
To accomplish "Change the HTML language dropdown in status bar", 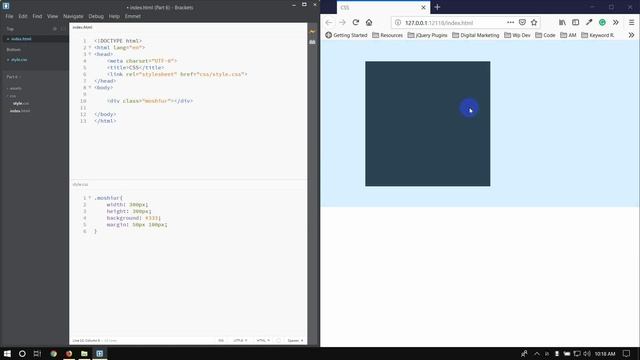I will 263,340.
